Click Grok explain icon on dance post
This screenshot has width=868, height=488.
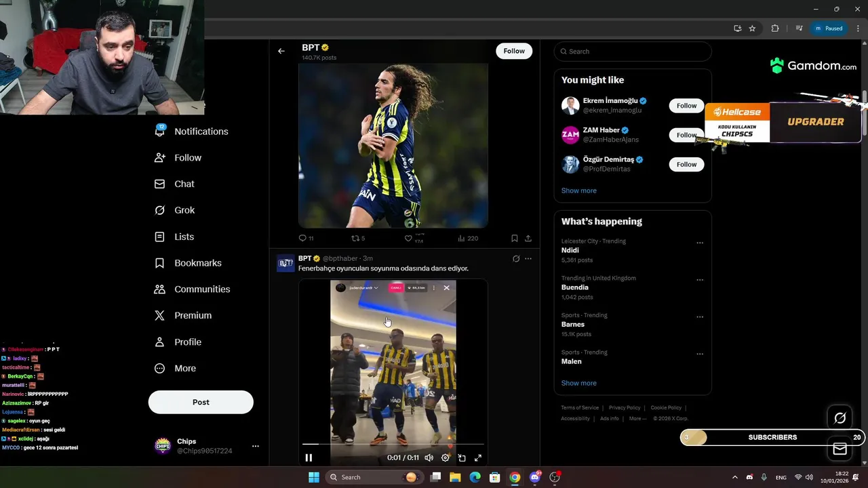click(x=516, y=259)
